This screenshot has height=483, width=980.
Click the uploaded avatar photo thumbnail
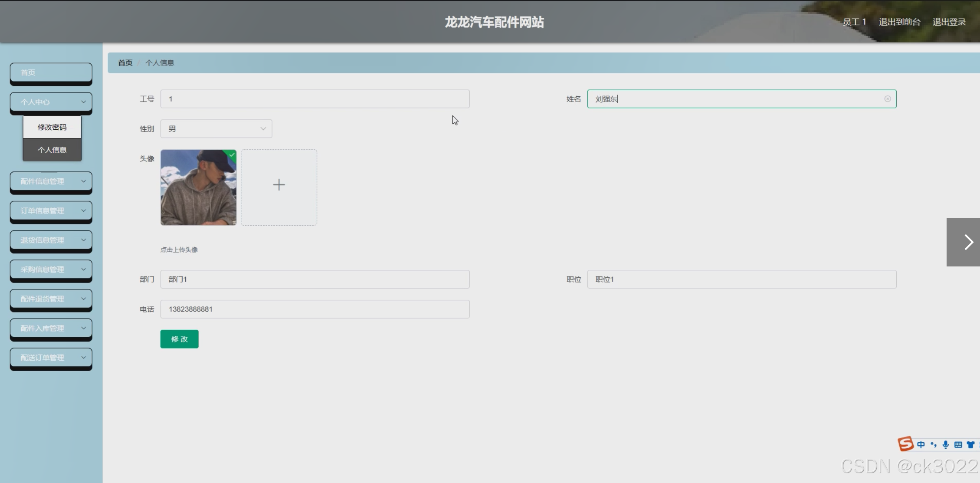[198, 187]
